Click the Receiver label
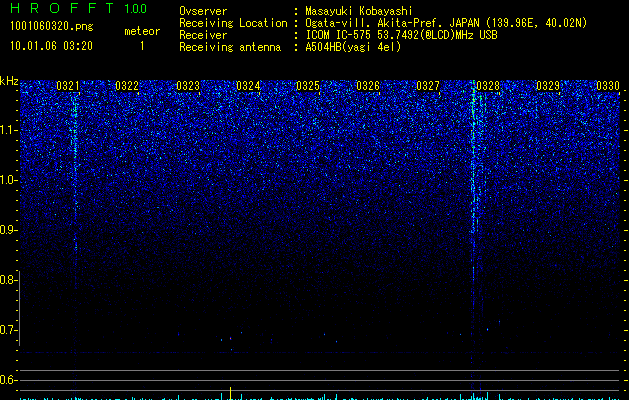 [203, 35]
